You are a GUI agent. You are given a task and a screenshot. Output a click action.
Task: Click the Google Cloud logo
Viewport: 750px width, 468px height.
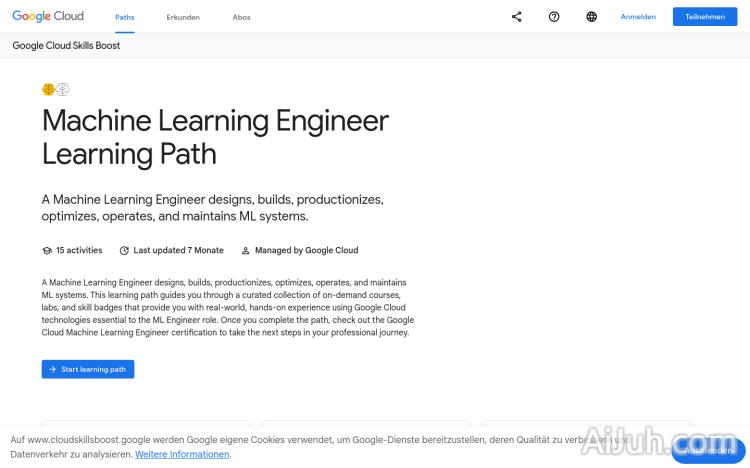coord(48,16)
